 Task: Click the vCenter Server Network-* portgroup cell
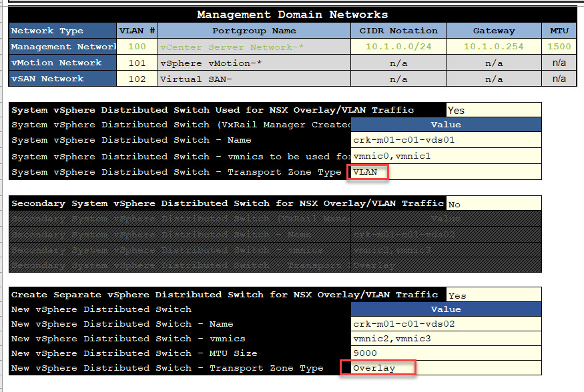254,47
